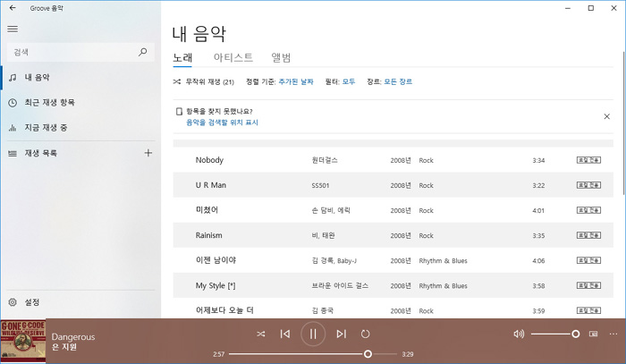Switch to mini player view
Image resolution: width=626 pixels, height=364 pixels.
(x=594, y=334)
